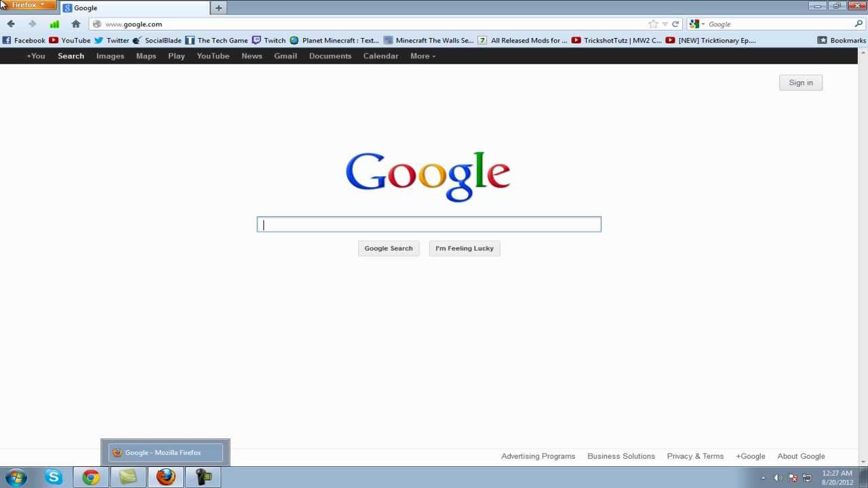Open the Bookmarks menu star button

point(842,40)
